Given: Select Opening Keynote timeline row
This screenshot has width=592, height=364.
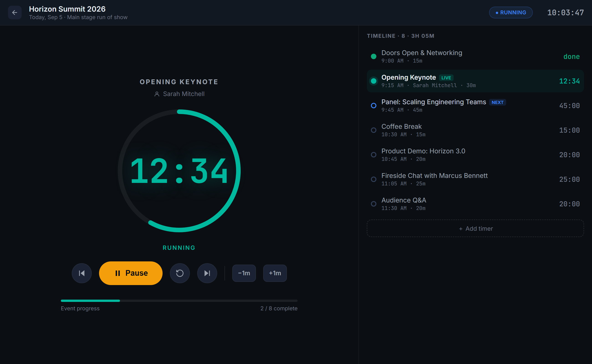Looking at the screenshot, I should click(475, 81).
